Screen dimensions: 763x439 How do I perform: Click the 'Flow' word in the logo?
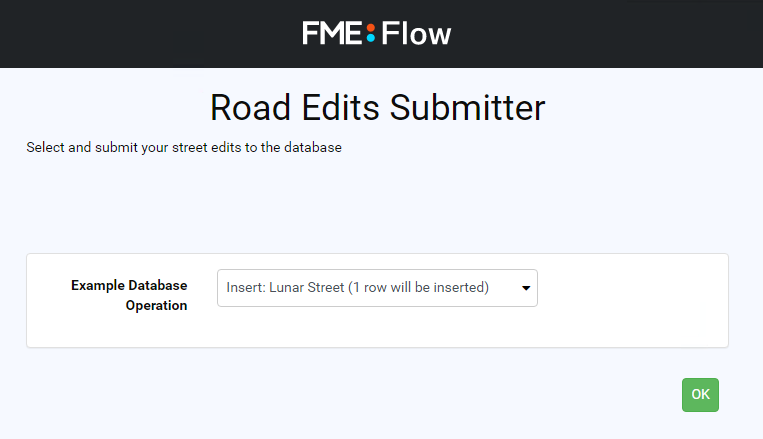[416, 34]
